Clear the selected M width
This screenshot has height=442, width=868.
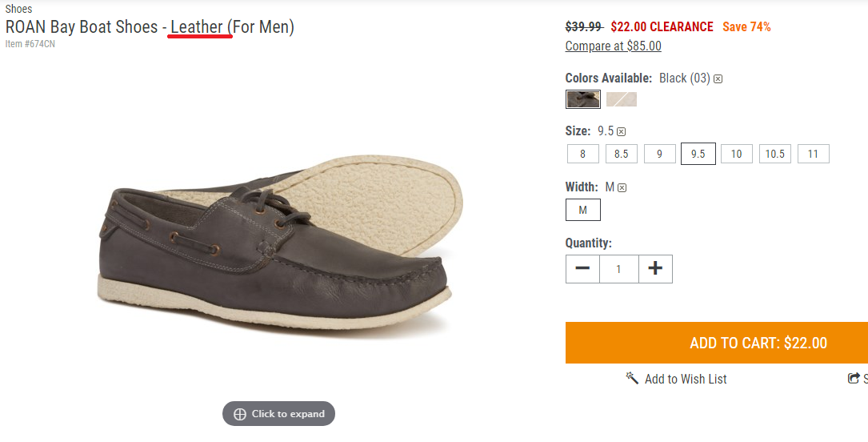point(622,187)
